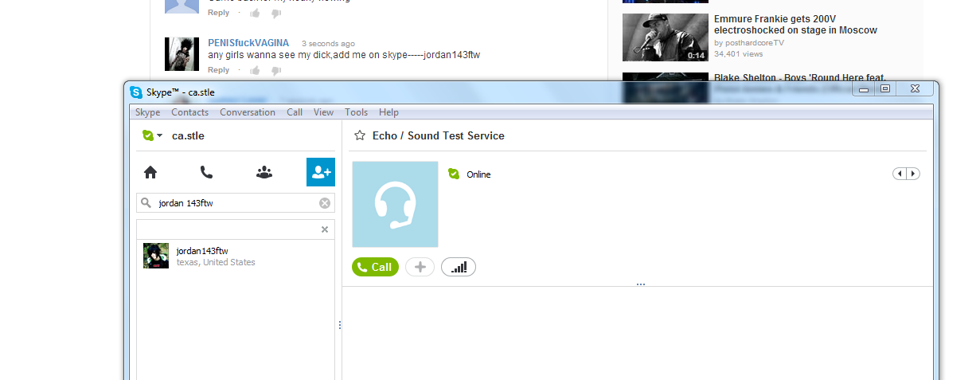980x380 pixels.
Task: Open ca.stle status dropdown arrow
Action: pyautogui.click(x=159, y=135)
